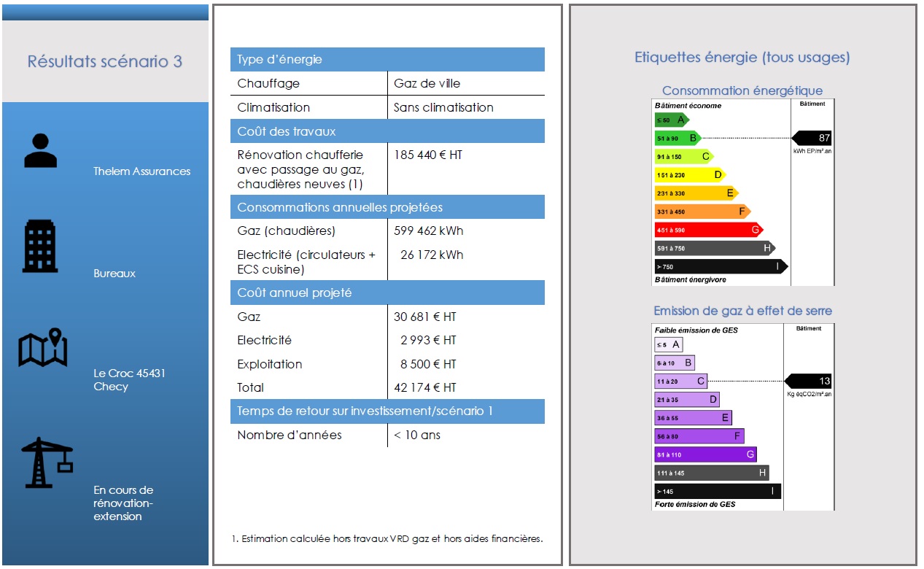Click energy class I bar '> 750'
Viewport: 924px width, 569px height.
coord(721,266)
